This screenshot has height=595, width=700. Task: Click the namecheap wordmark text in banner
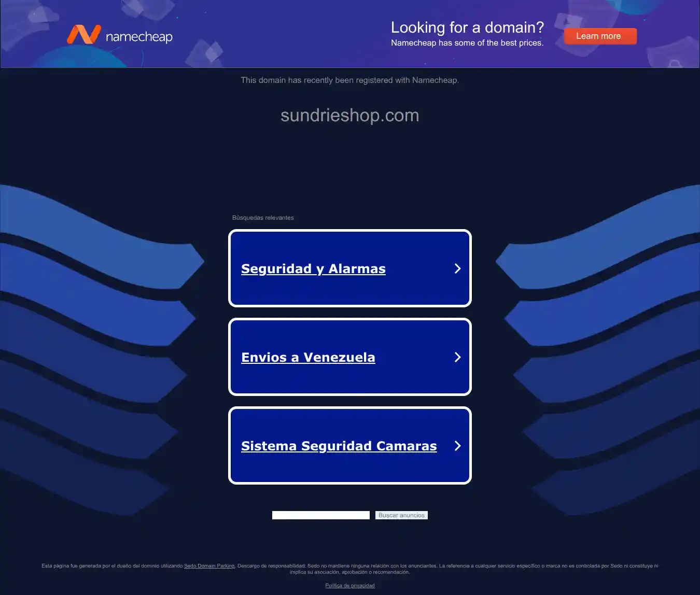coord(139,37)
